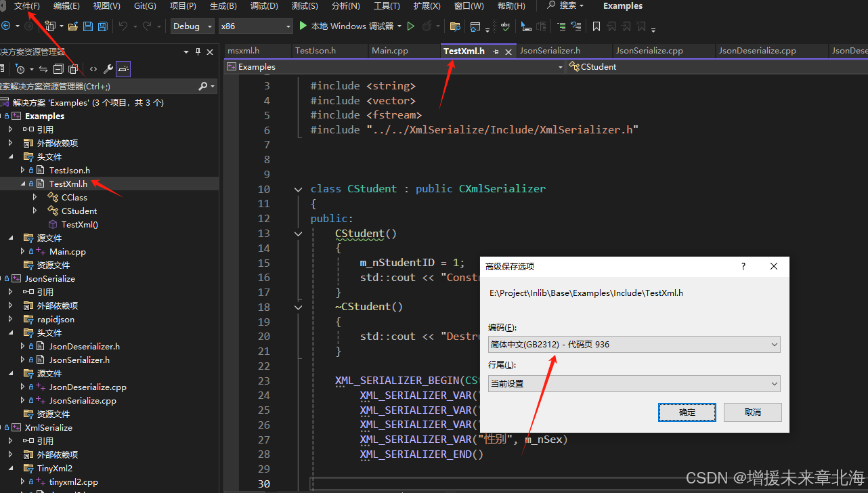The image size is (868, 493).
Task: Click the hot reload flame icon
Action: pyautogui.click(x=427, y=26)
